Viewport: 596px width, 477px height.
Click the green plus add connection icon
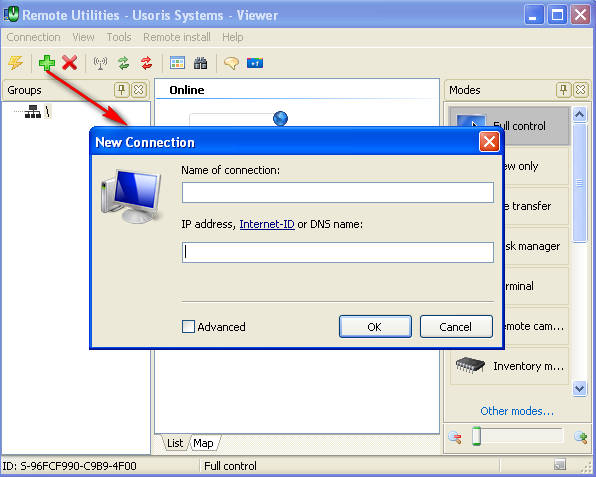click(47, 63)
